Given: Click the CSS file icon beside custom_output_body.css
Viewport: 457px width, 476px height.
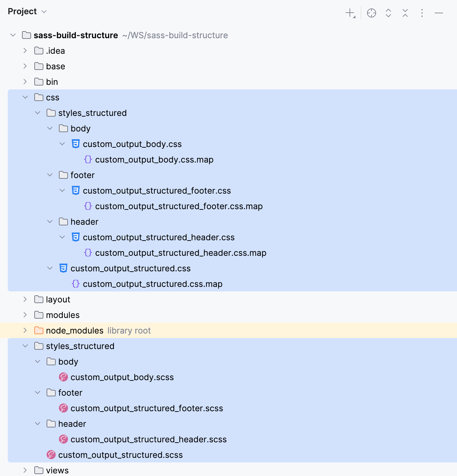Looking at the screenshot, I should [75, 144].
